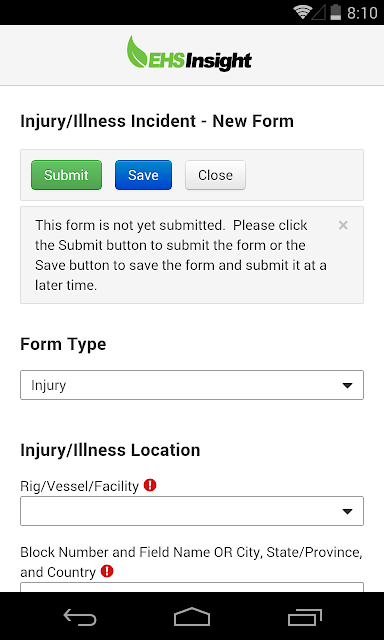Tap the Wi-Fi status bar icon

click(302, 13)
